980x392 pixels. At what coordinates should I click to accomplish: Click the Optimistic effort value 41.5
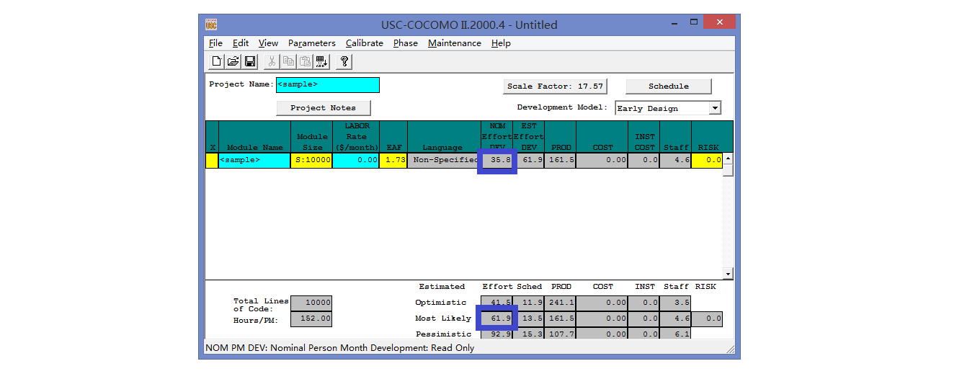[x=496, y=303]
